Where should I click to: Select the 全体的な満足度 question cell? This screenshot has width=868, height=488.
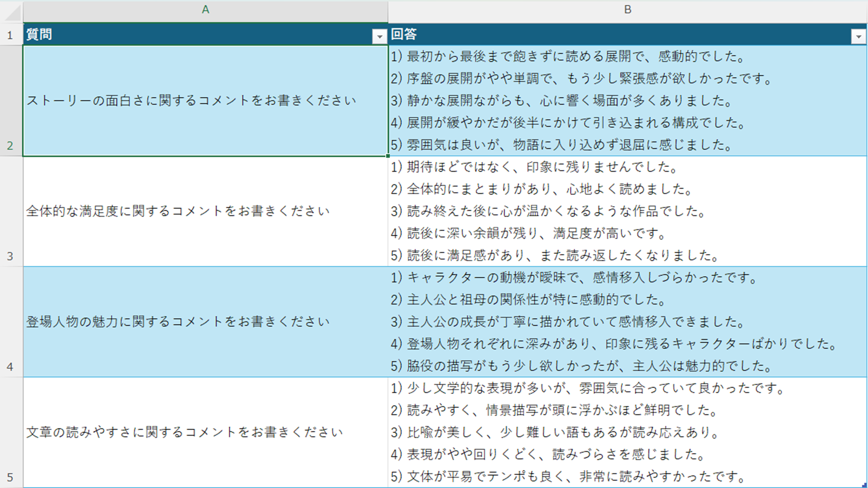(205, 211)
